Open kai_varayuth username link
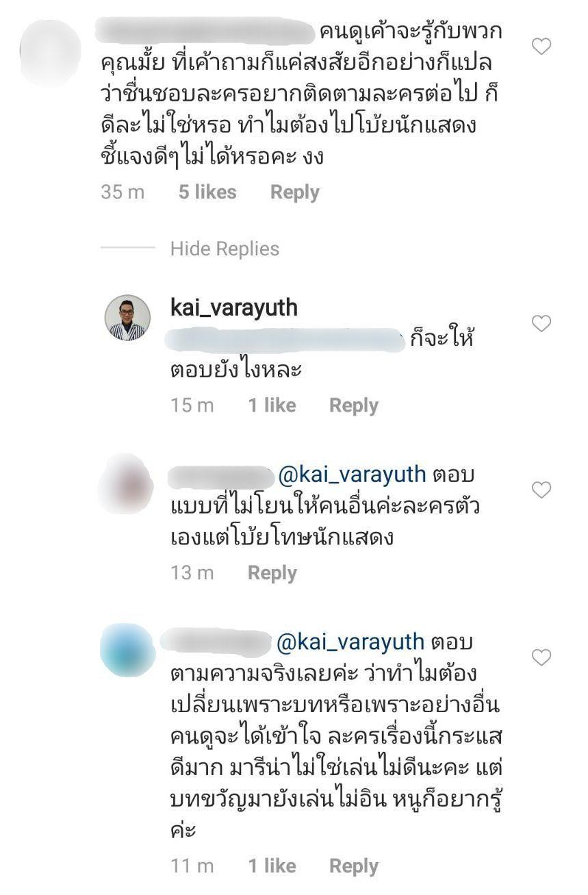Image resolution: width=588 pixels, height=895 pixels. [234, 307]
